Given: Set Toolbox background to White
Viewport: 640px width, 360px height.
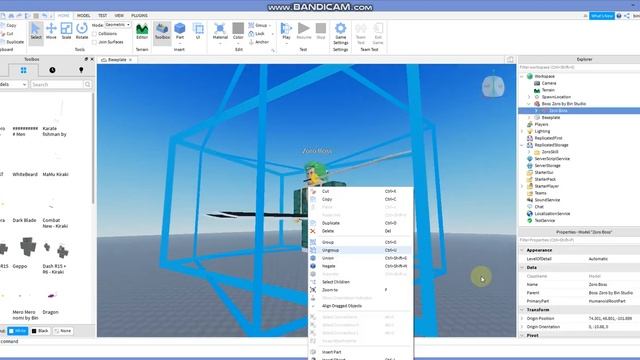Looking at the screenshot, I should click(18, 331).
